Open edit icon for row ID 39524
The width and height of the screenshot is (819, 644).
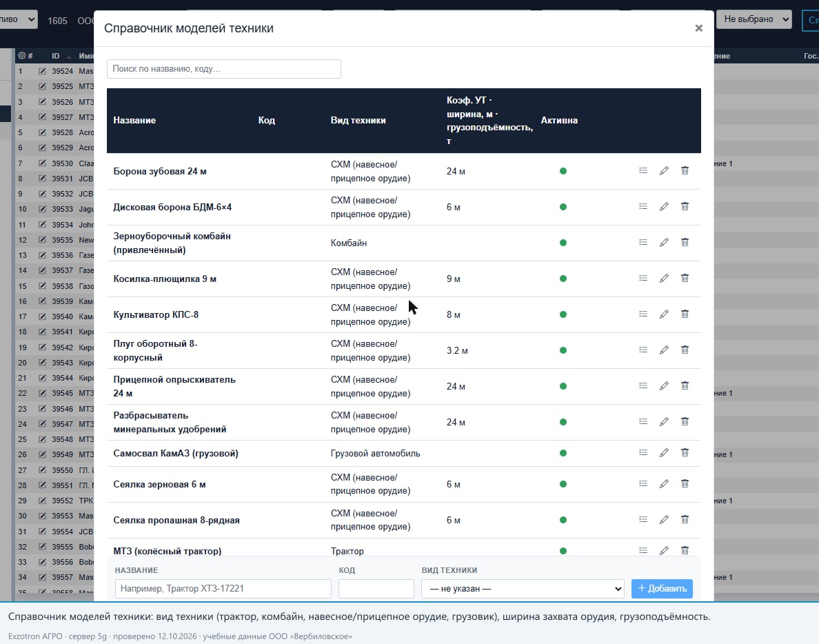pyautogui.click(x=42, y=71)
